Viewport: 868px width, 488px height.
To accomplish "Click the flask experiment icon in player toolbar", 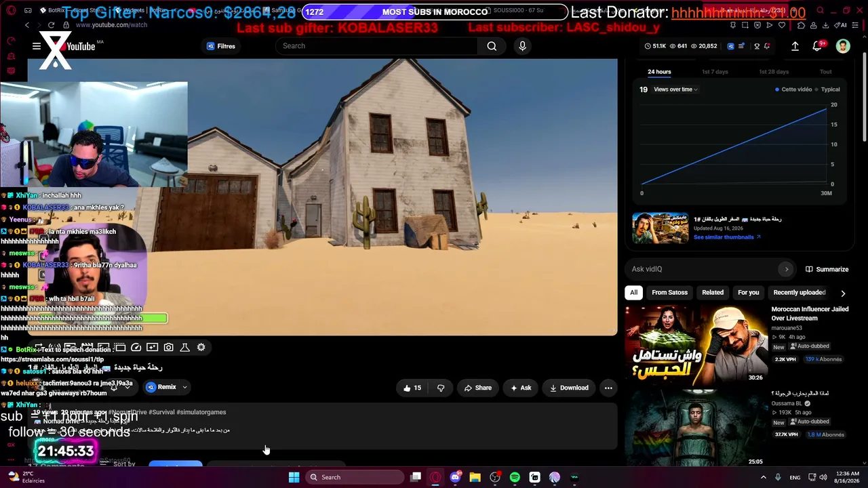I will click(184, 348).
